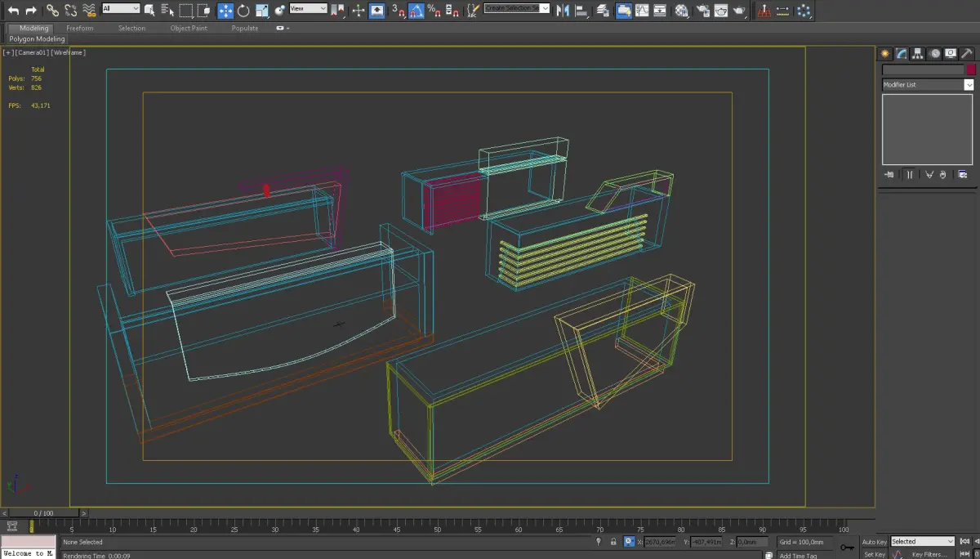The height and width of the screenshot is (559, 980).
Task: Select the Select and Move tool
Action: (x=225, y=11)
